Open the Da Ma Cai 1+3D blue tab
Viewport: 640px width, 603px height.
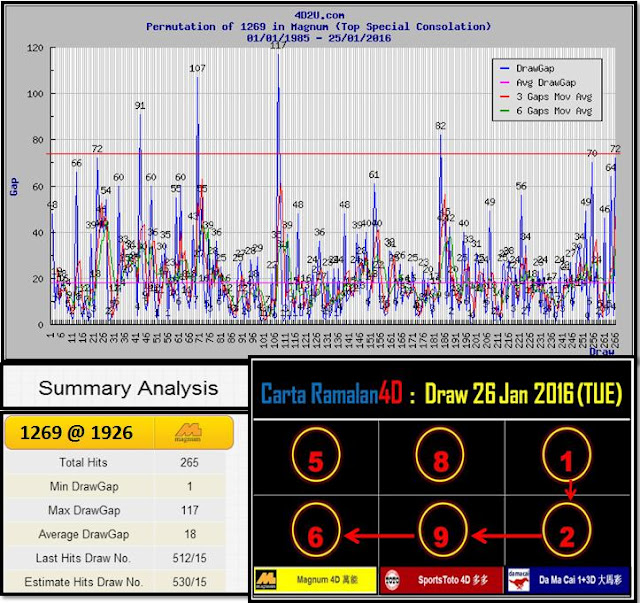(568, 580)
